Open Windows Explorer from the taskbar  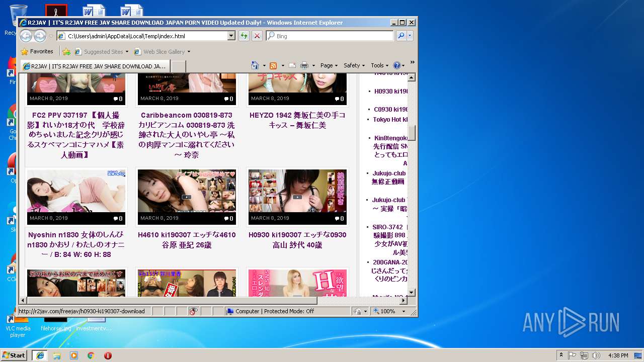(x=57, y=355)
